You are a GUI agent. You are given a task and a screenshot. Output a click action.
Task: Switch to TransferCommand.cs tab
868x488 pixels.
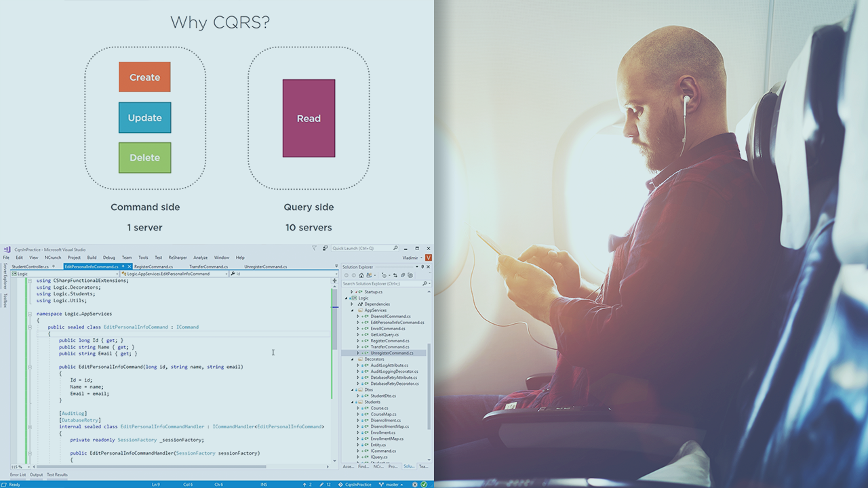pyautogui.click(x=208, y=266)
